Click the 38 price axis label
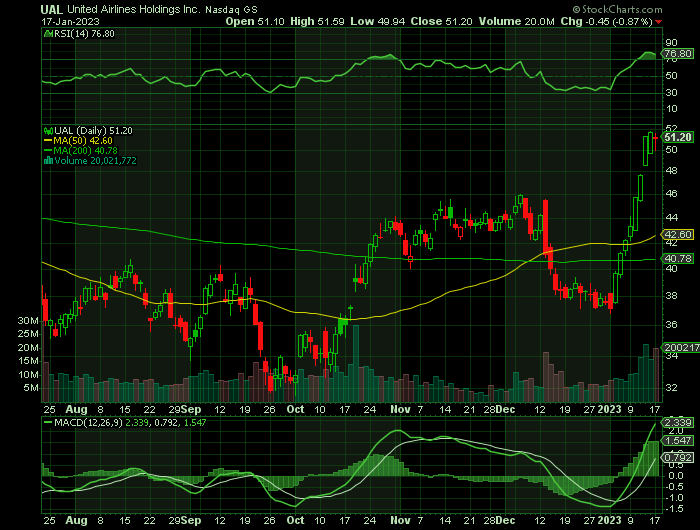 (671, 296)
